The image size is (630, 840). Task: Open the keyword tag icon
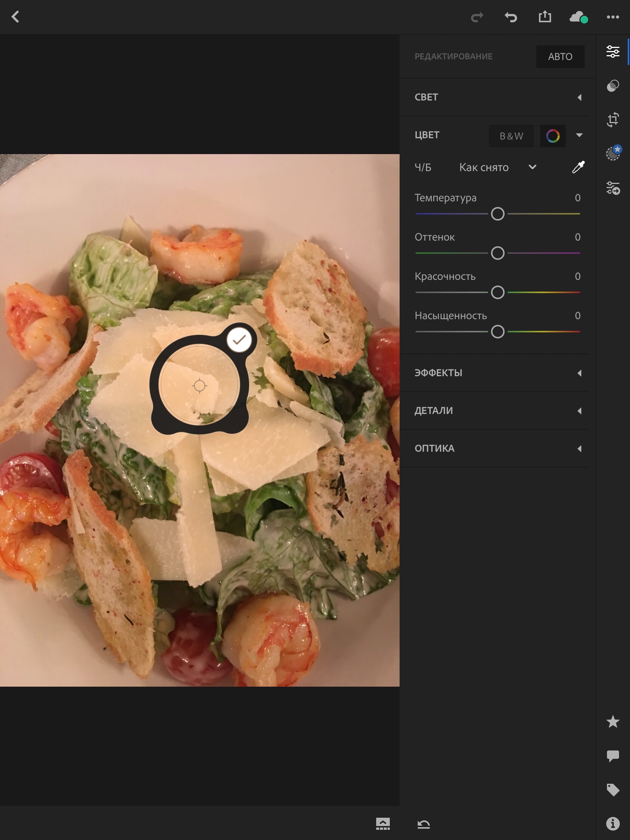tap(613, 789)
